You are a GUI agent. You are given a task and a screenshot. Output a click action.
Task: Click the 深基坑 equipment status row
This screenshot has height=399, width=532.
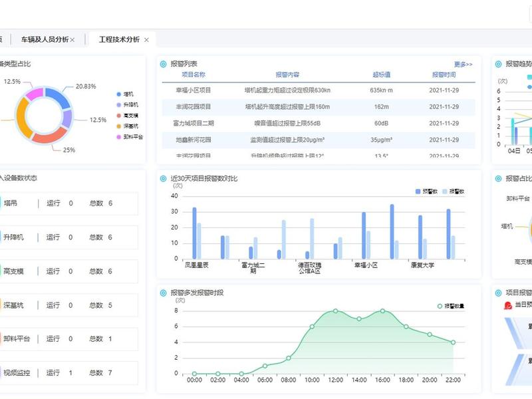(69, 305)
